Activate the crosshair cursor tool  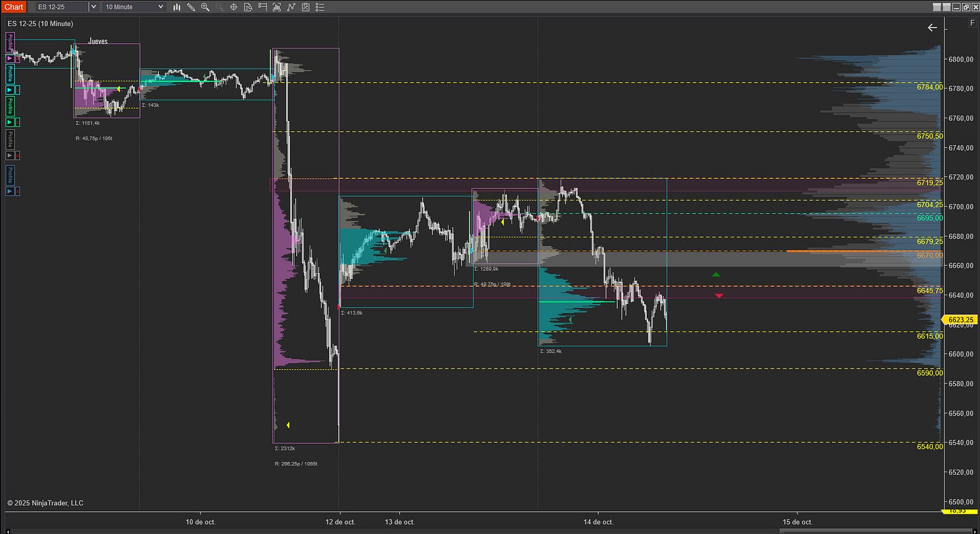234,7
